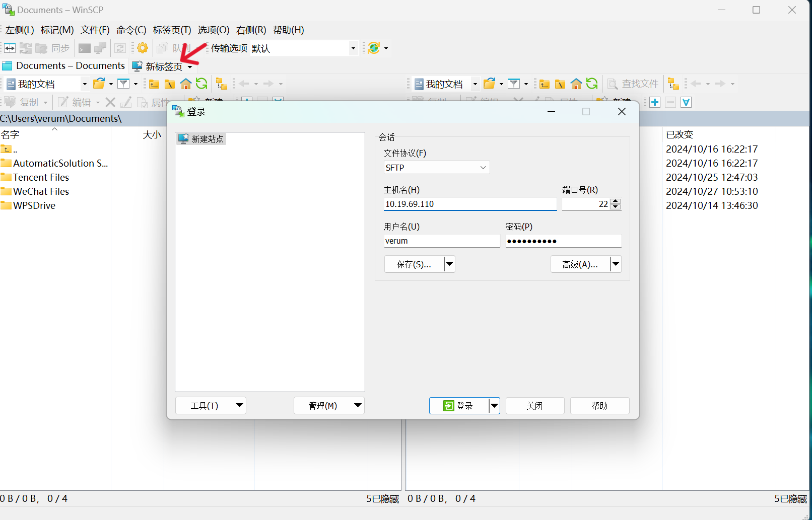Open the 选项(O) menu
The height and width of the screenshot is (520, 812).
[214, 30]
